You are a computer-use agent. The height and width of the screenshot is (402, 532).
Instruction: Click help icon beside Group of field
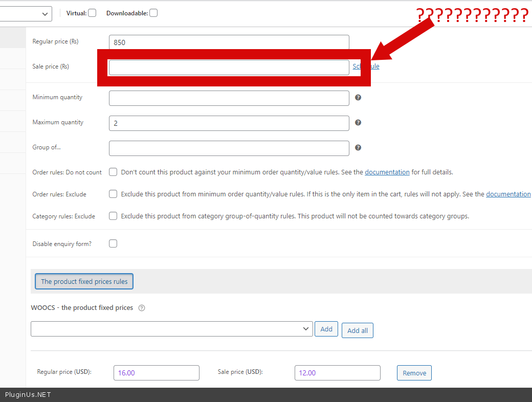(358, 147)
